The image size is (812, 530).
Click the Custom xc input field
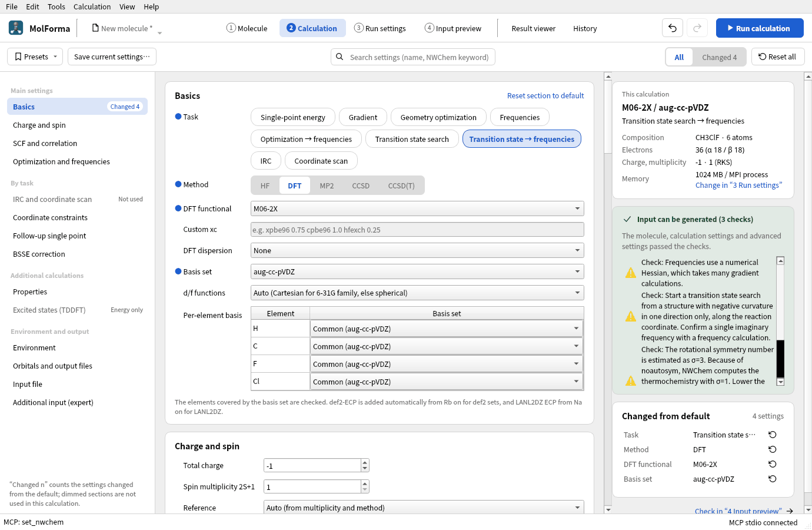point(417,230)
